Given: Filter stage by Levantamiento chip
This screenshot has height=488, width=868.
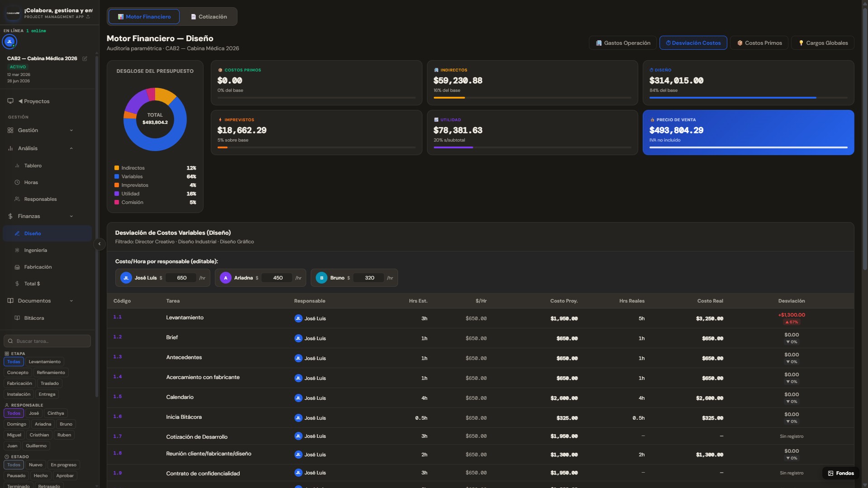Looking at the screenshot, I should [x=44, y=362].
